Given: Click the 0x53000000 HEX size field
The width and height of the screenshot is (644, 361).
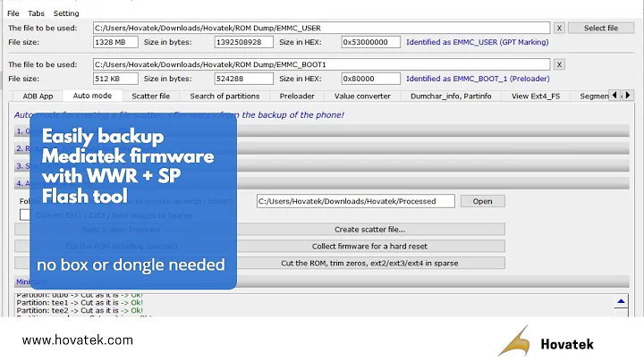Looking at the screenshot, I should click(371, 42).
